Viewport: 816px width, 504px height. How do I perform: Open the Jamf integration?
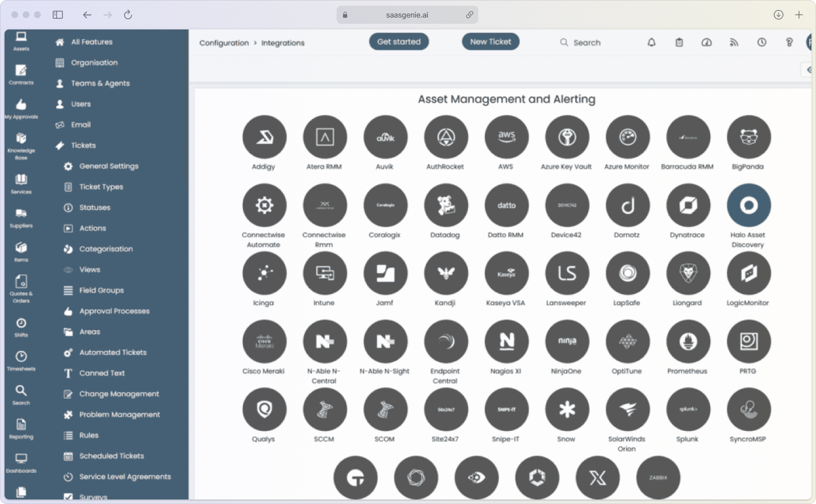coord(385,274)
